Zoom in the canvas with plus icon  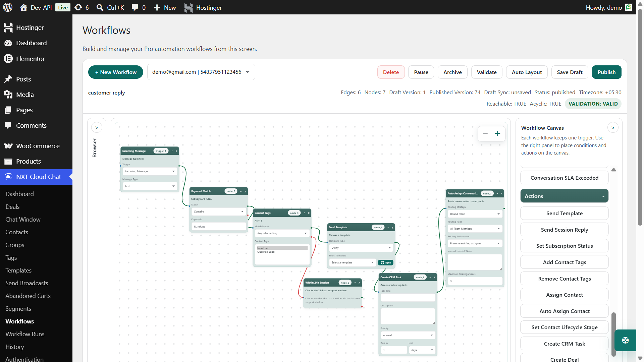(498, 133)
